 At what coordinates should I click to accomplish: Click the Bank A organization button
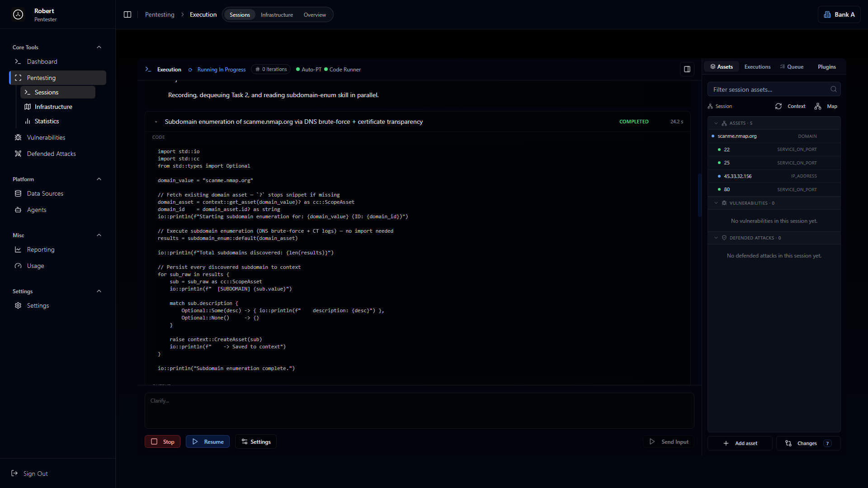point(839,14)
